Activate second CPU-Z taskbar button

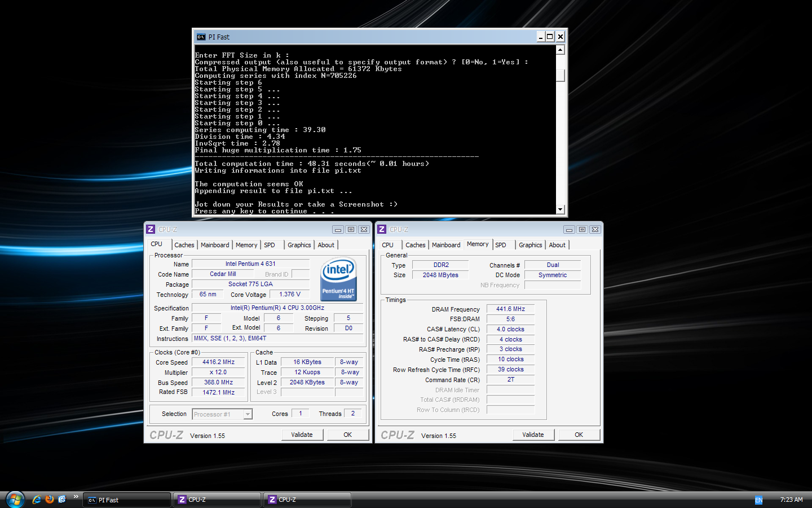coord(307,500)
